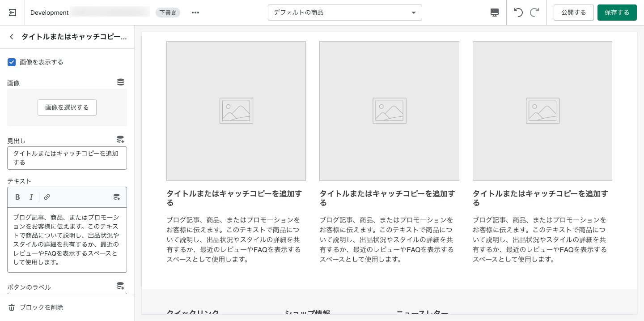Insert a link in text editor

[x=47, y=197]
